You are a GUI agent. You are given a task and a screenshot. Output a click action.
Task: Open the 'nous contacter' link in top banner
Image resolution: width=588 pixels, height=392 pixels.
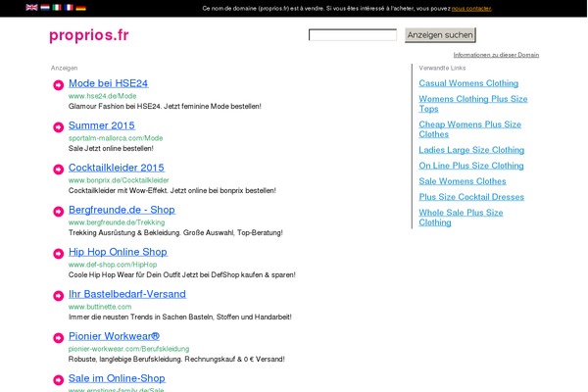click(471, 8)
